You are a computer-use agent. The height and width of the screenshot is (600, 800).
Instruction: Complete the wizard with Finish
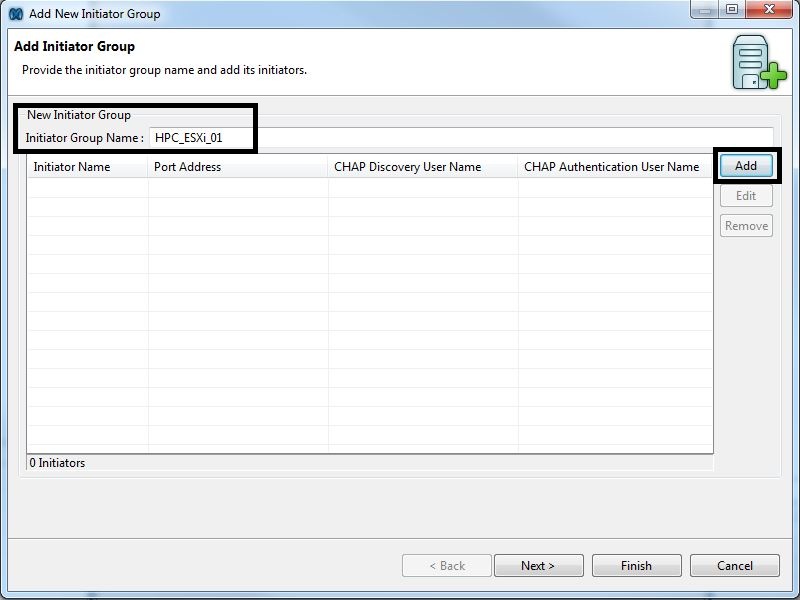(x=636, y=566)
